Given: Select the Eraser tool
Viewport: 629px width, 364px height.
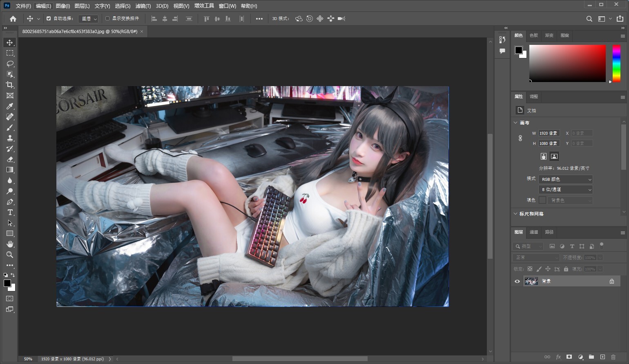Looking at the screenshot, I should point(10,159).
